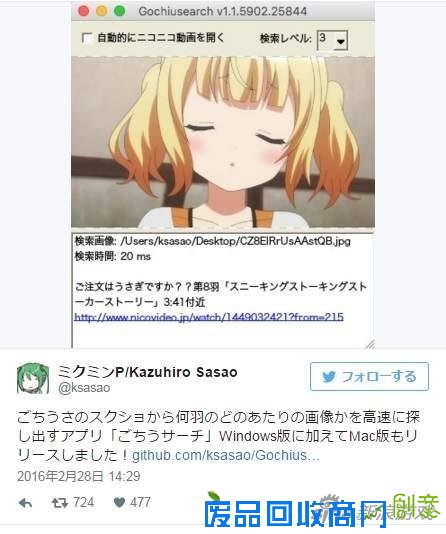
Task: Click the ミクミンP/Kazuhiro Sasao display name
Action: click(147, 372)
